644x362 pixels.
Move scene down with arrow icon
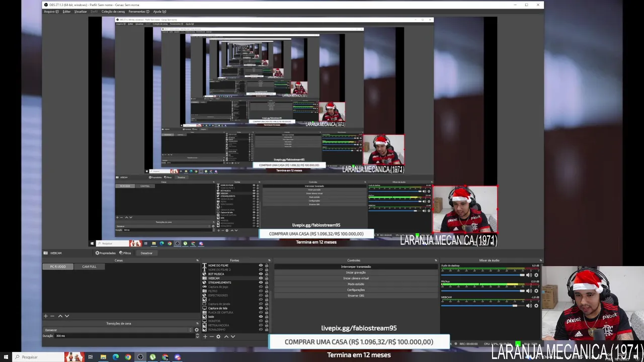67,316
